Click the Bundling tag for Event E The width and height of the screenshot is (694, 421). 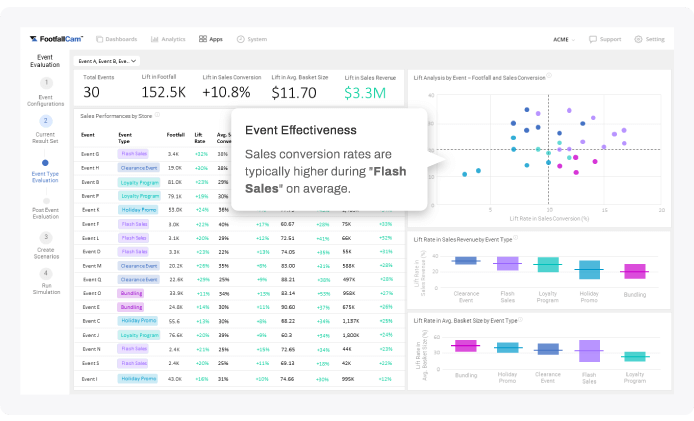tap(131, 307)
